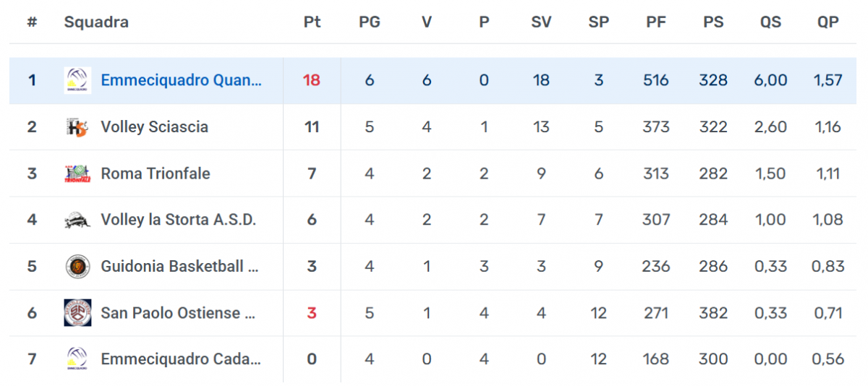Open Volley la Storta A.S.D. page
868x386 pixels.
pos(178,220)
